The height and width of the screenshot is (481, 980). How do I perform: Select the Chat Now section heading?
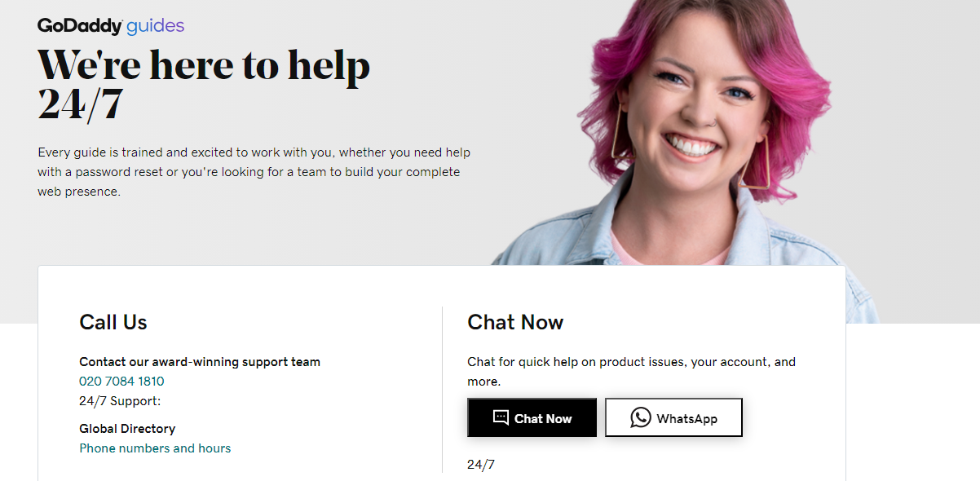(x=515, y=322)
